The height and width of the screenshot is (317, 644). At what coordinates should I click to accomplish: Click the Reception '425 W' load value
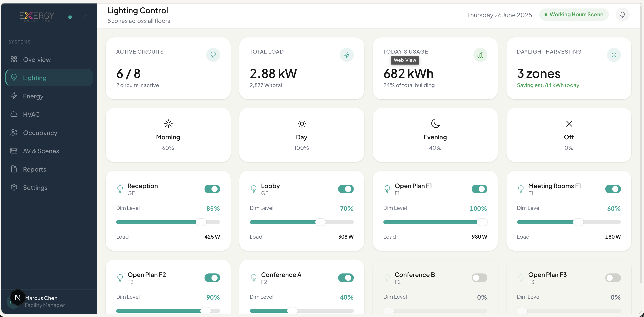[212, 236]
